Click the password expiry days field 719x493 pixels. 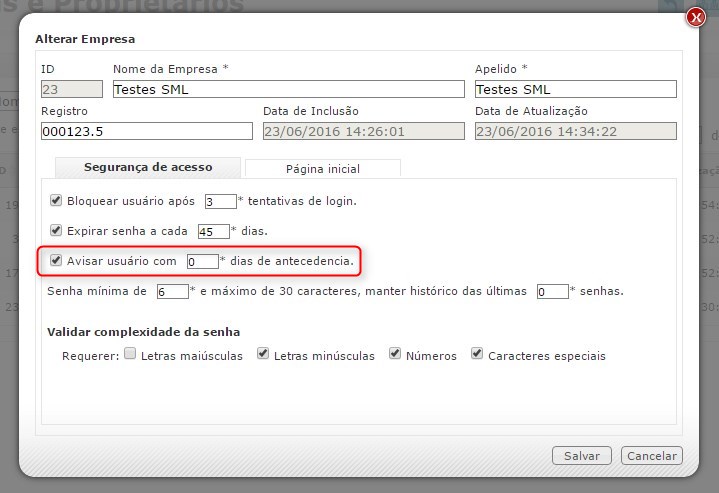[213, 231]
